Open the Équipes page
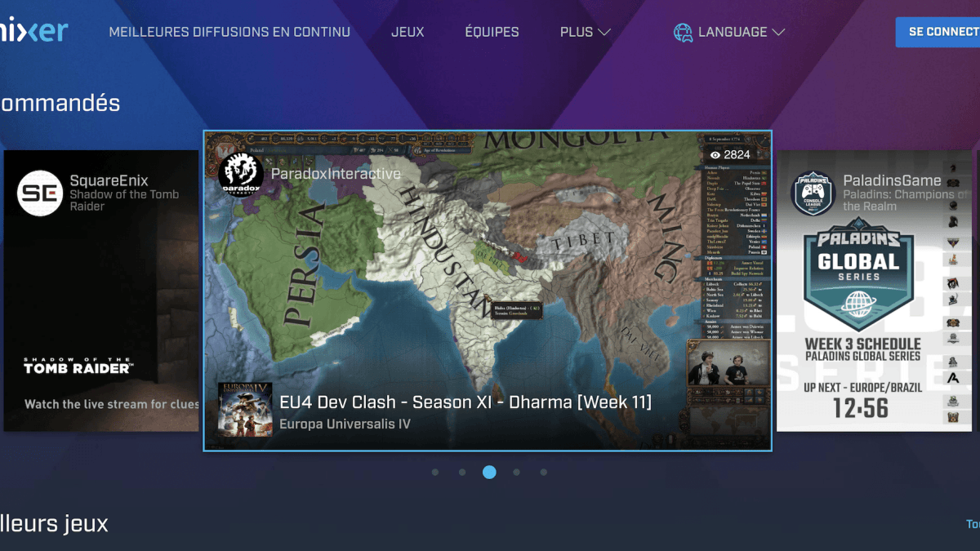Viewport: 980px width, 551px height. (x=492, y=32)
